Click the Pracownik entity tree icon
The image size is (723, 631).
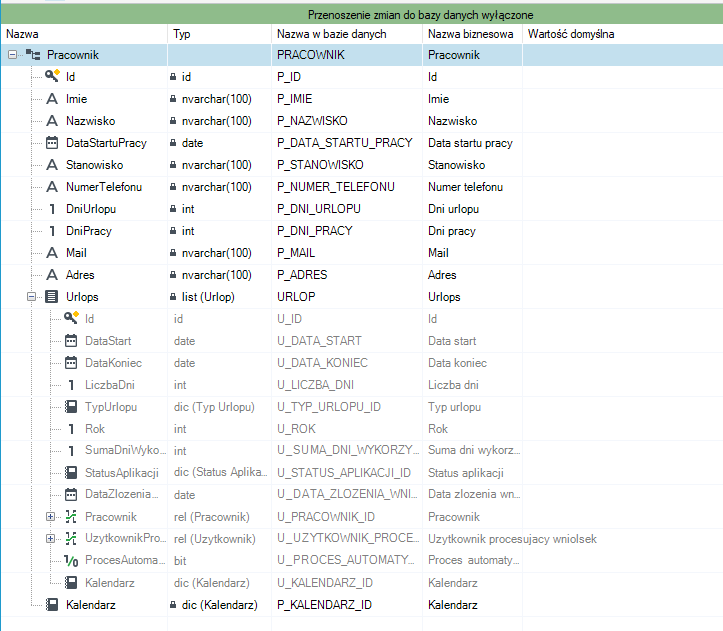pyautogui.click(x=33, y=55)
